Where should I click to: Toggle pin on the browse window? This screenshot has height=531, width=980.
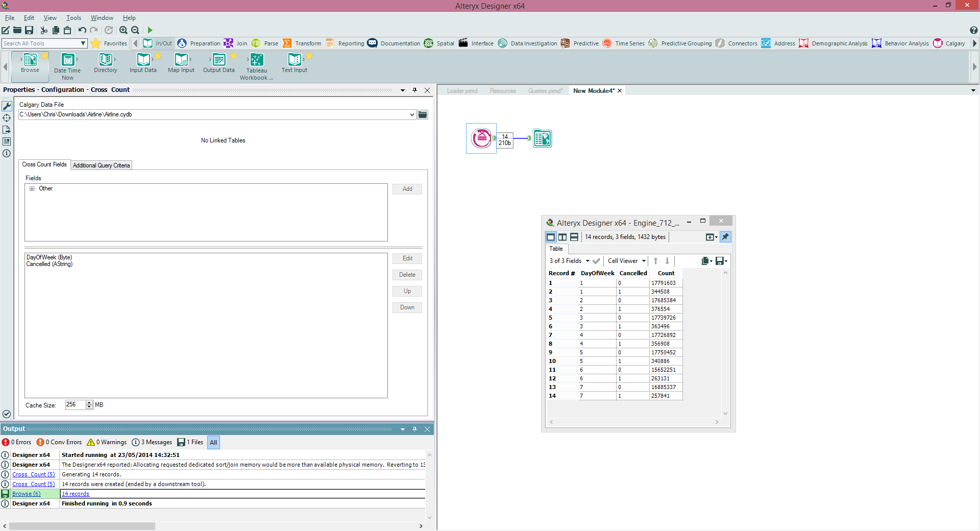[x=725, y=237]
